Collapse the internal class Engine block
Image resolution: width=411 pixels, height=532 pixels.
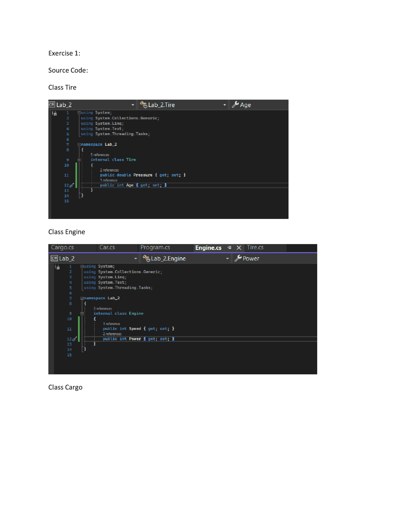(x=82, y=314)
